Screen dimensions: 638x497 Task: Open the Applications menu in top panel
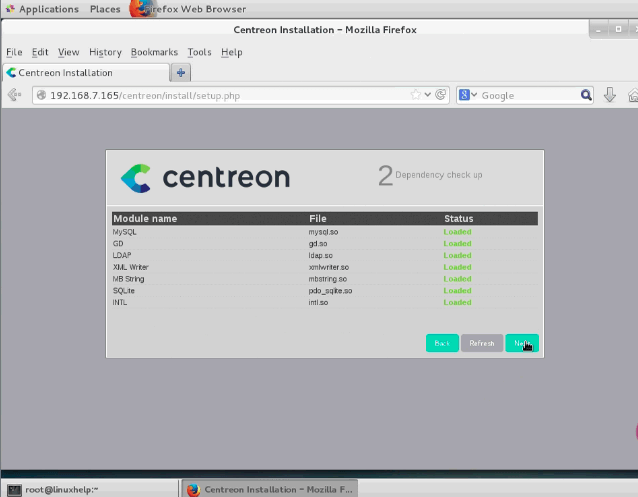tap(42, 9)
